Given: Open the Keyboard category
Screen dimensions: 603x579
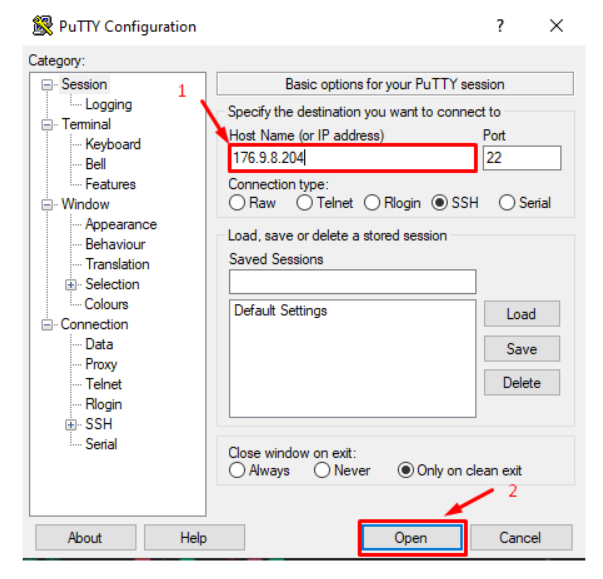Looking at the screenshot, I should 113,144.
